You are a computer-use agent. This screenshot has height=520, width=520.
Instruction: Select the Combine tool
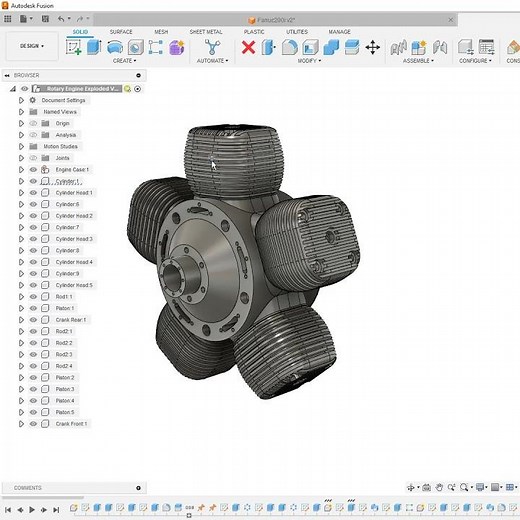coord(331,47)
